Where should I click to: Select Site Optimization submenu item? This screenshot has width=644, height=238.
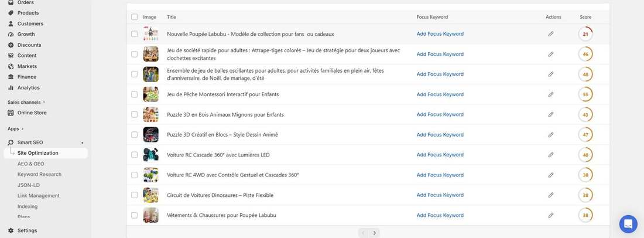46,153
